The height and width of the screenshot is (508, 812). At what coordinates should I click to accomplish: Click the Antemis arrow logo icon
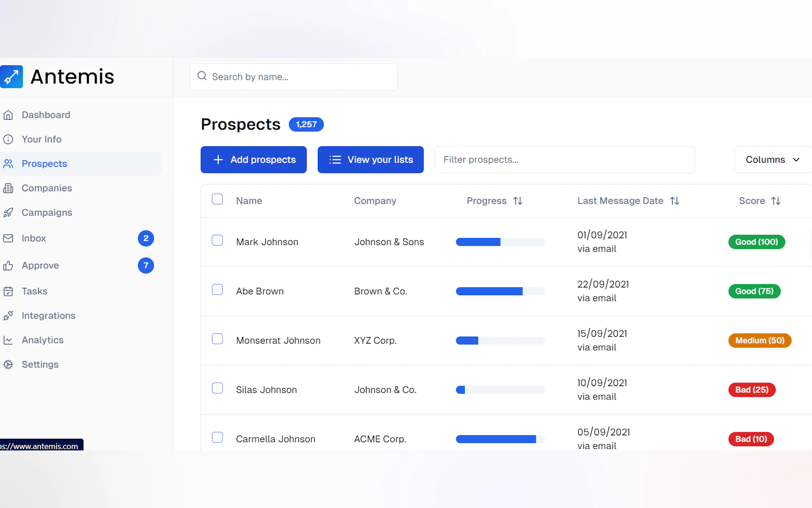click(11, 76)
